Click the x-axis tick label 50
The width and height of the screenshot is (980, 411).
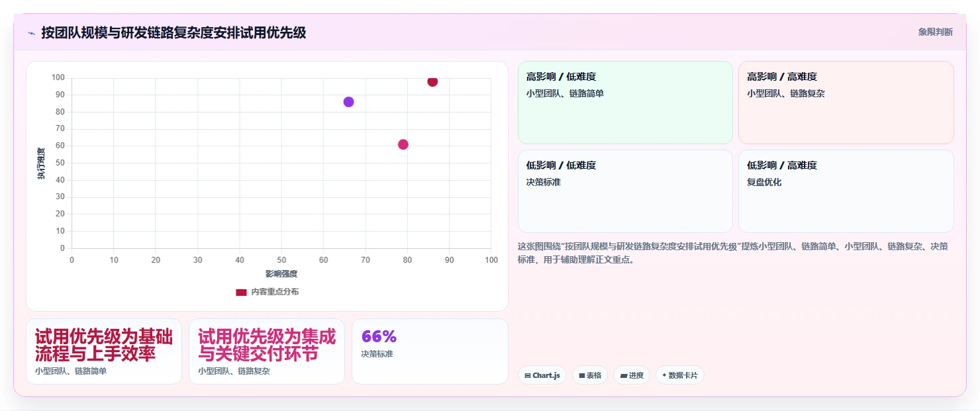pyautogui.click(x=281, y=260)
